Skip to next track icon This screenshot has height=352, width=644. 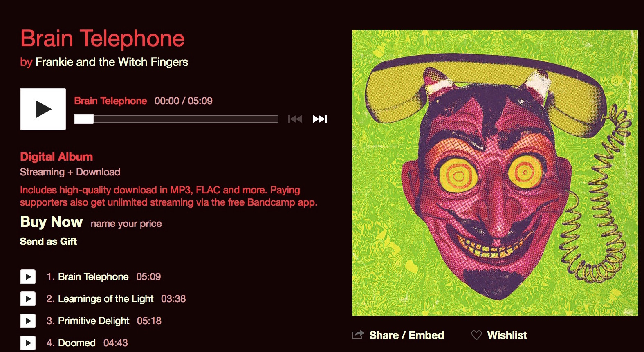(x=320, y=119)
